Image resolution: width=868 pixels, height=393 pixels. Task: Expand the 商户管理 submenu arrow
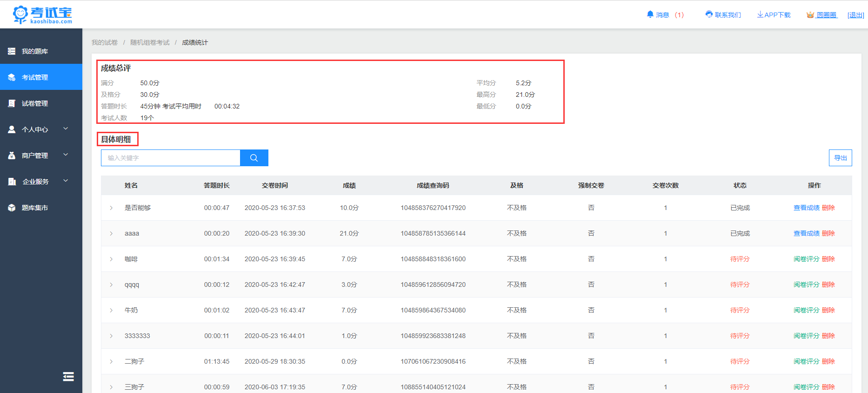(66, 155)
